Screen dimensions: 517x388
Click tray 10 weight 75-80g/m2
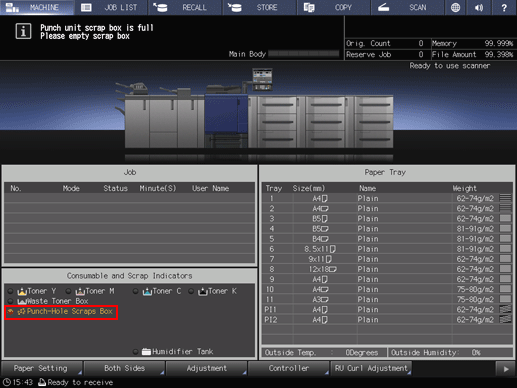pyautogui.click(x=475, y=289)
